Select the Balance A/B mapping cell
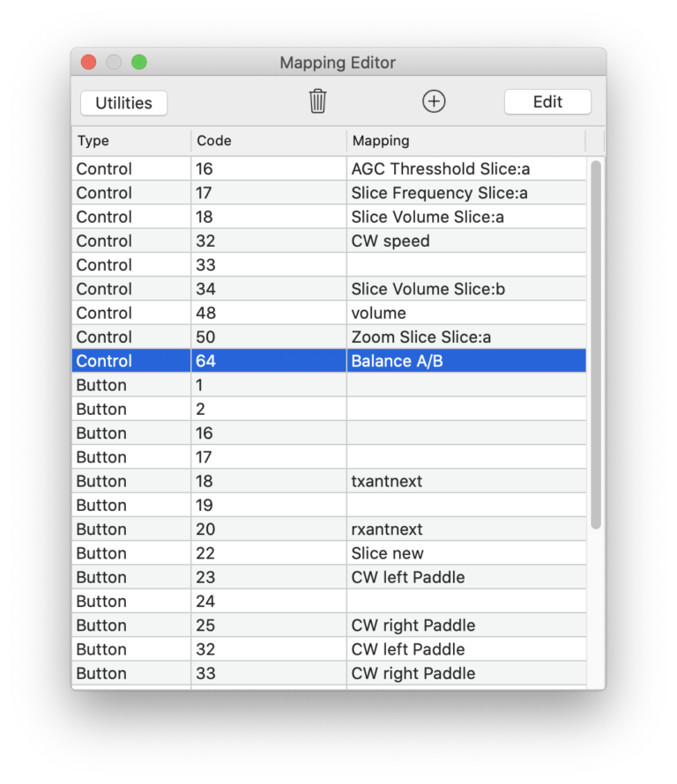Screen dimensions: 677x784 tap(465, 361)
